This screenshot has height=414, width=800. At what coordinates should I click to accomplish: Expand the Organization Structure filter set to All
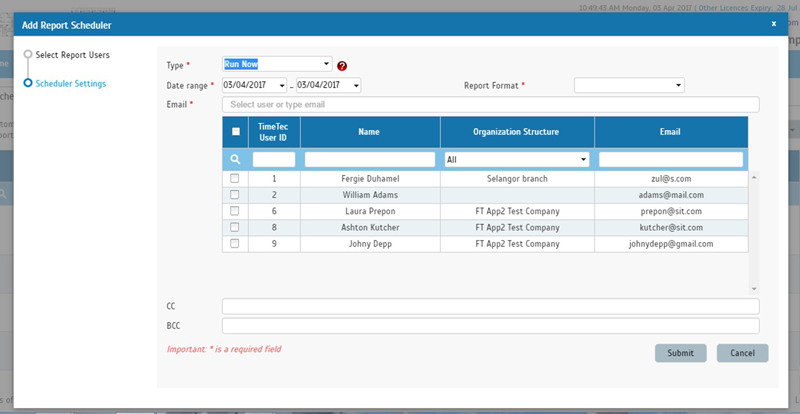[x=517, y=160]
